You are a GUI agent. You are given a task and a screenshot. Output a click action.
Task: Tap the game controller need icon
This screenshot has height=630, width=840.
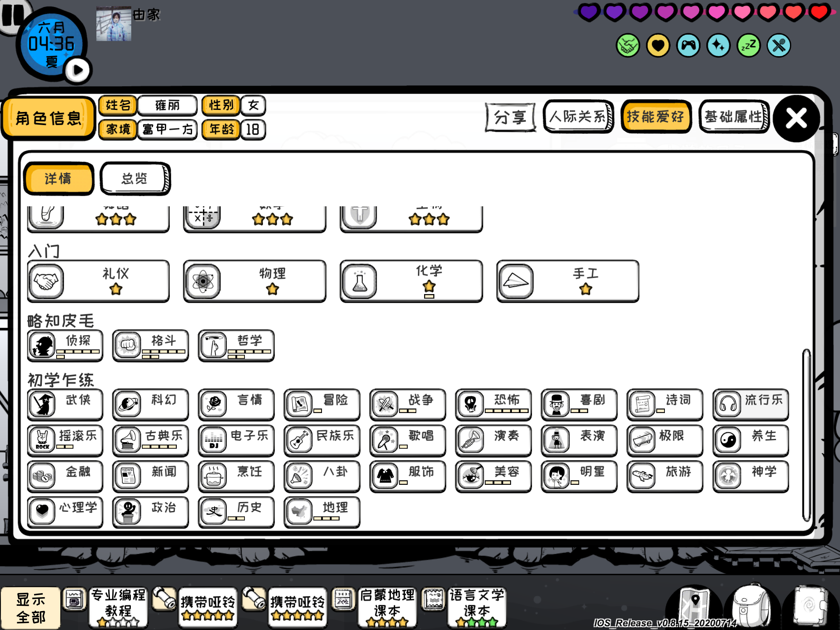point(688,46)
